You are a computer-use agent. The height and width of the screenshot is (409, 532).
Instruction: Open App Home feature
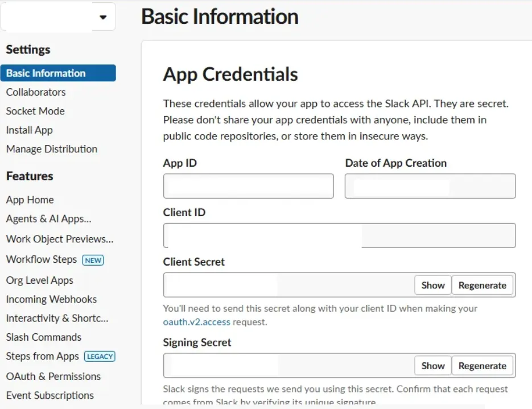click(30, 200)
